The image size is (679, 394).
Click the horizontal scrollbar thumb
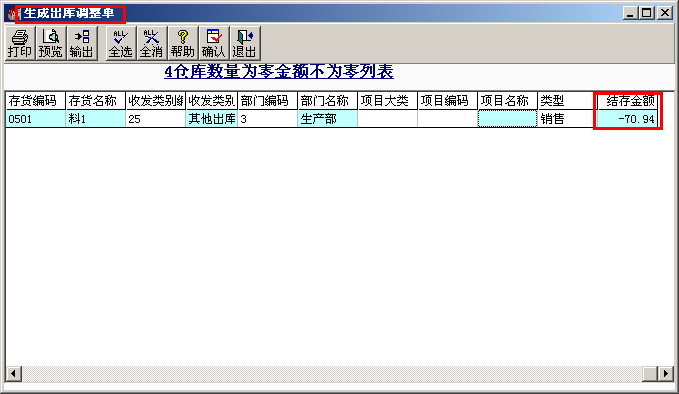[650, 373]
